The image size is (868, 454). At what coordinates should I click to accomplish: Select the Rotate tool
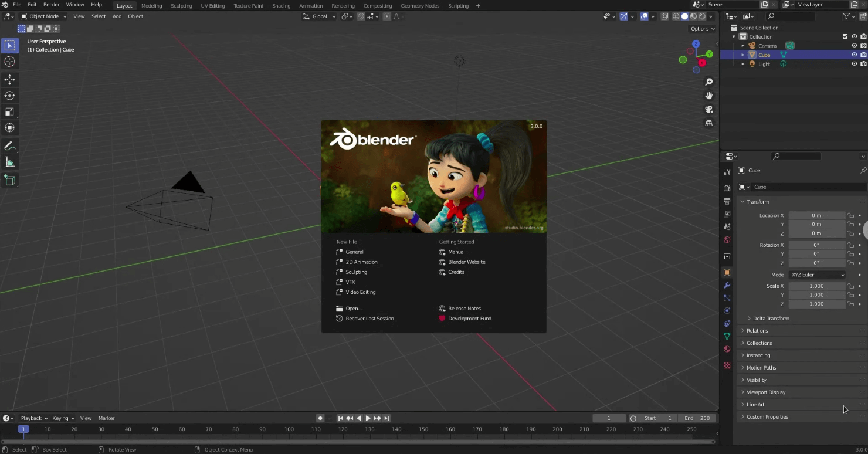(x=9, y=95)
